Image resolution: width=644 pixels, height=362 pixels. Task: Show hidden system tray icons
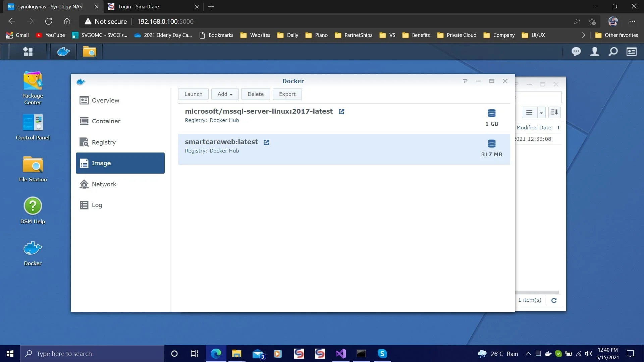click(528, 354)
